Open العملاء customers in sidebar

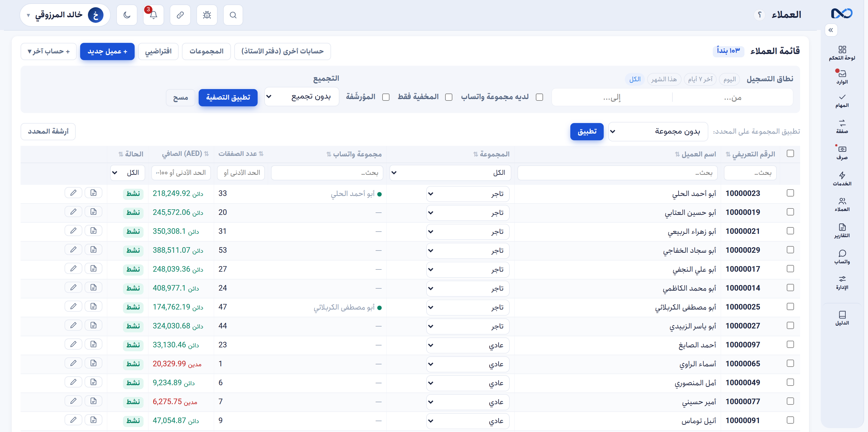[842, 205]
